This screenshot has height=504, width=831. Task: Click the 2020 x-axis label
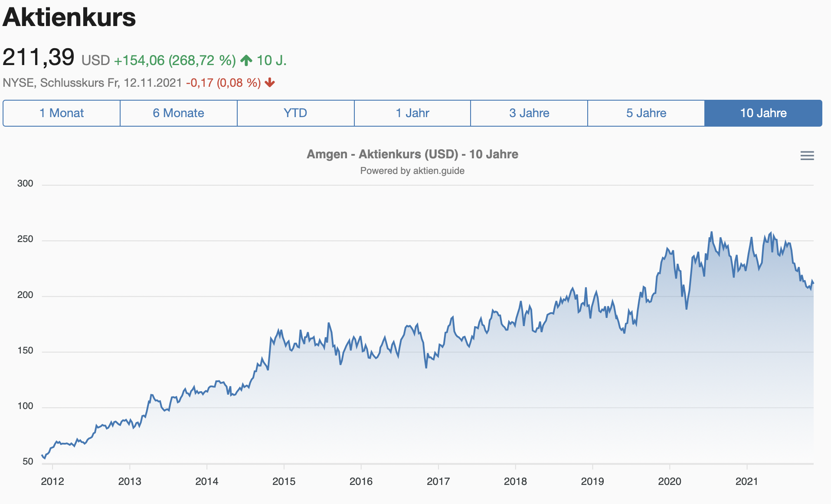[670, 481]
